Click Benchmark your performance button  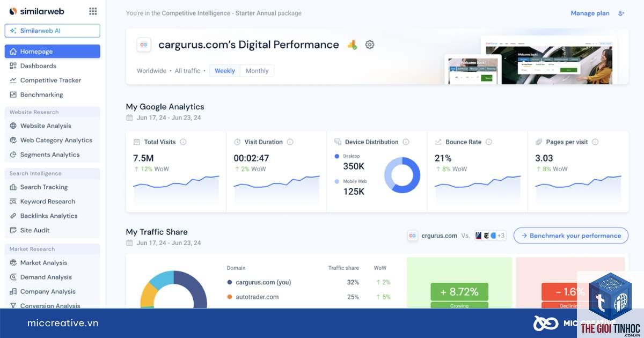[571, 236]
